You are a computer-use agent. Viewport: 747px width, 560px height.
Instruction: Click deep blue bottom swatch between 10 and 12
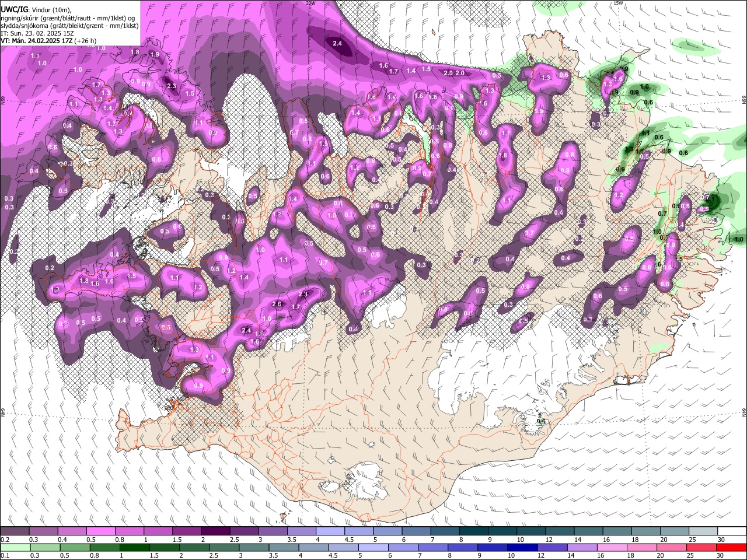coord(522,548)
